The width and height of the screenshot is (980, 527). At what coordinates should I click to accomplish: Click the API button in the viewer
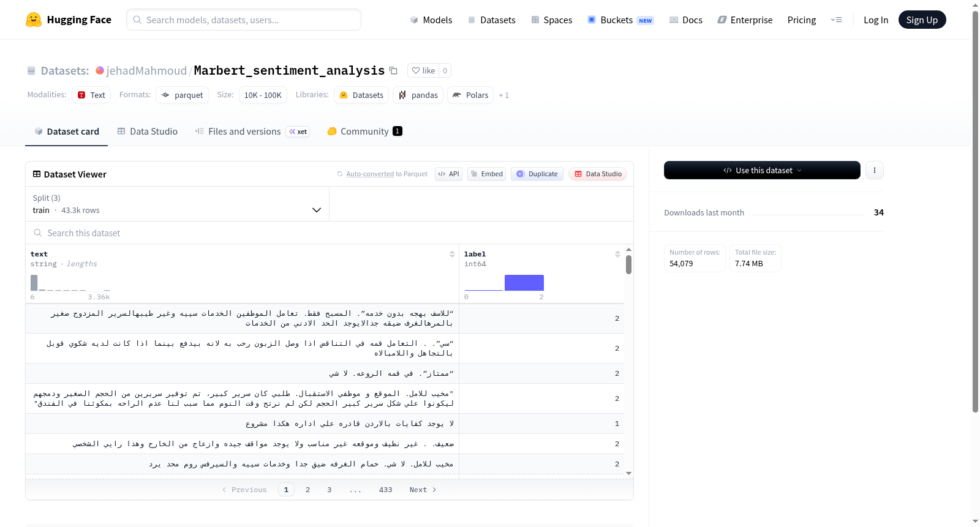coord(448,174)
